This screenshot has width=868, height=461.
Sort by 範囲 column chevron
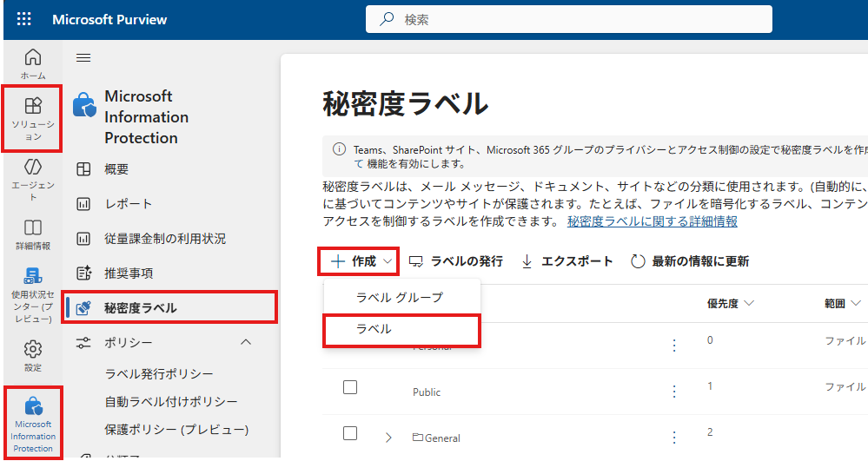pos(856,303)
